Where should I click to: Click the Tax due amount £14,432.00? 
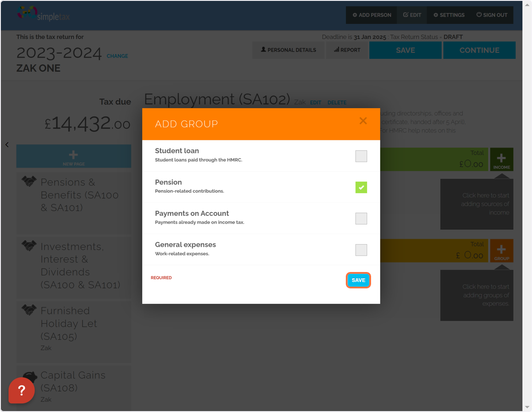coord(87,123)
